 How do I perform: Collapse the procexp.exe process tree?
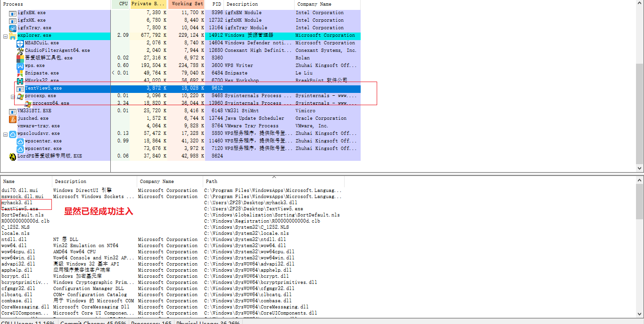click(x=13, y=96)
